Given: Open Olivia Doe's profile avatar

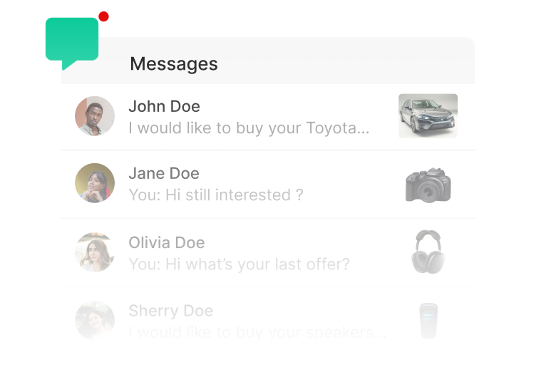Looking at the screenshot, I should [x=95, y=252].
